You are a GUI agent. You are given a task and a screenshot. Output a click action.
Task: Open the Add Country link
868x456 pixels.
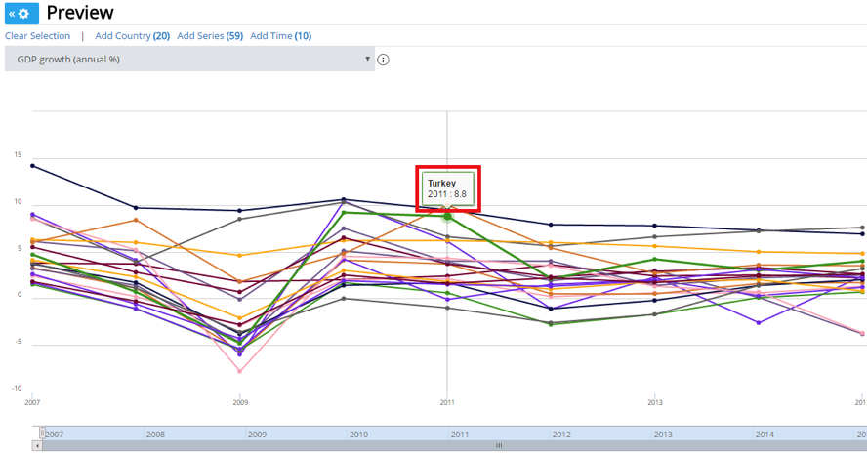coord(132,36)
